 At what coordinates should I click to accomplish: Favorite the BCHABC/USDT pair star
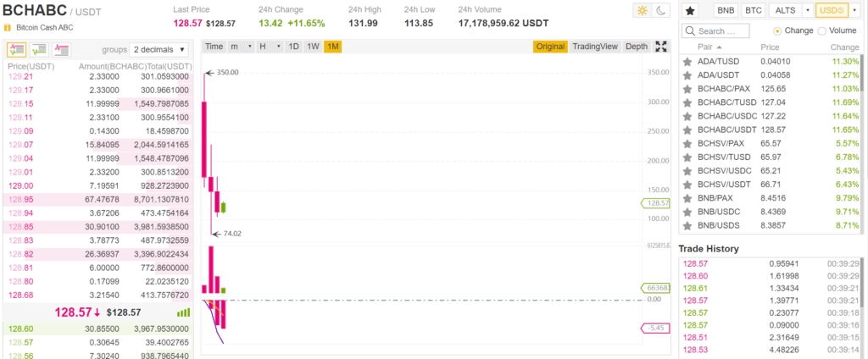coord(687,130)
